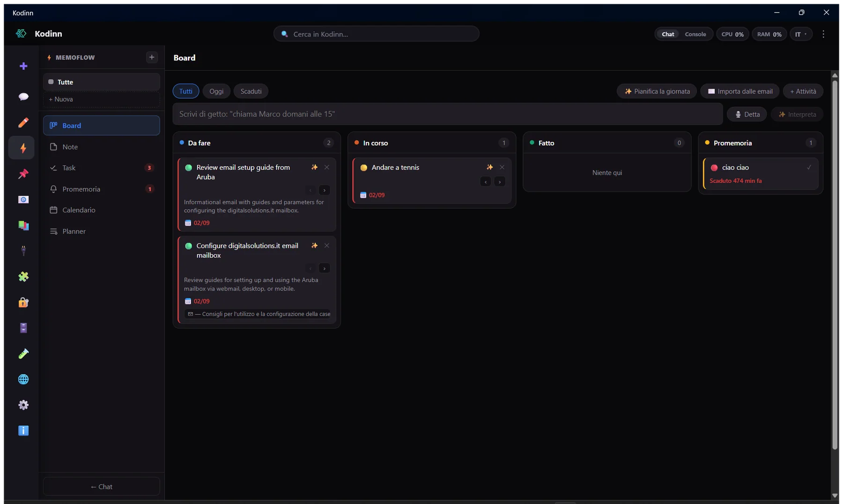Click sparkle icon on Andare a tennis card
843x504 pixels.
point(489,167)
